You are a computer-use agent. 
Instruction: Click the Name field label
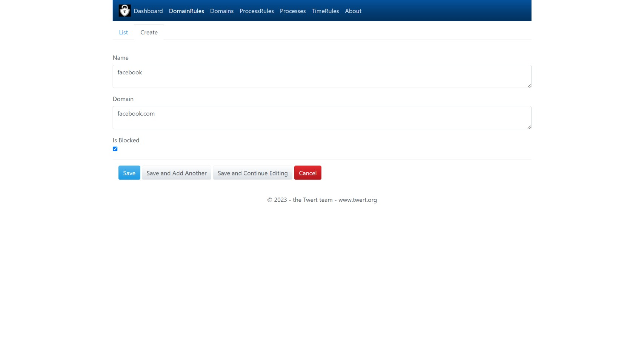coord(121,58)
